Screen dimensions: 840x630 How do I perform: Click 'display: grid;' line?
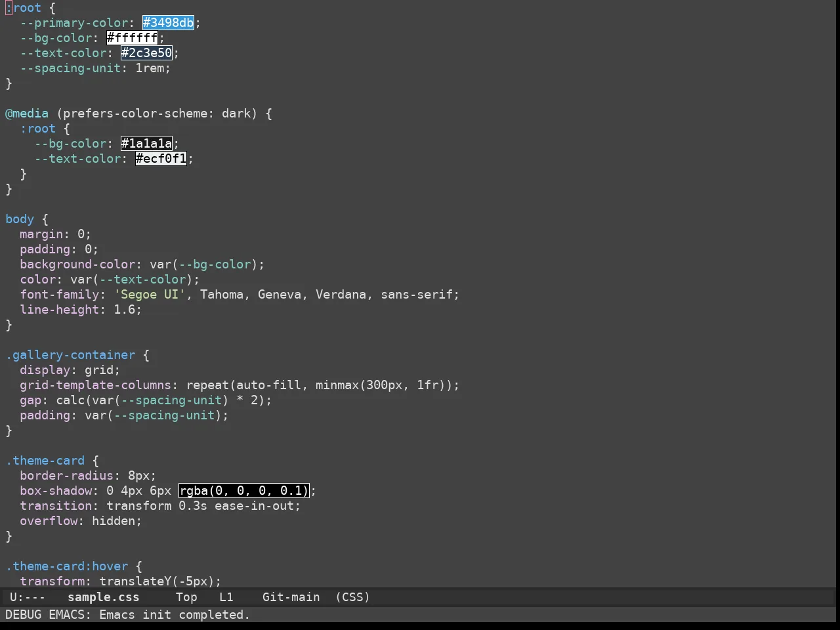coord(70,370)
